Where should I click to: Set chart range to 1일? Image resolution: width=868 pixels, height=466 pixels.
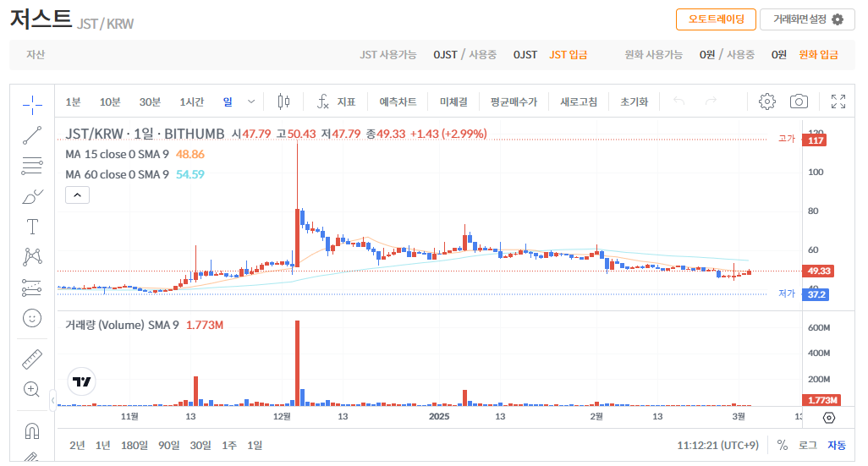click(255, 445)
